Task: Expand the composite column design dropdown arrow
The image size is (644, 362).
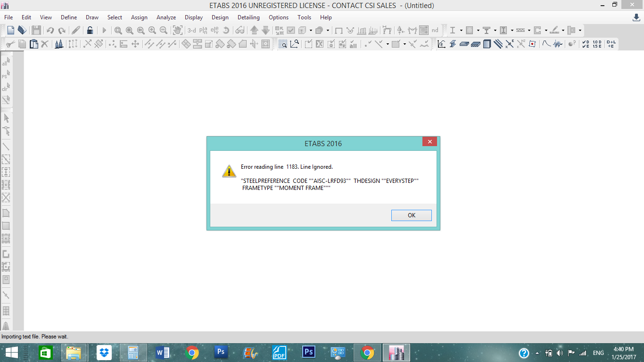Action: 512,30
